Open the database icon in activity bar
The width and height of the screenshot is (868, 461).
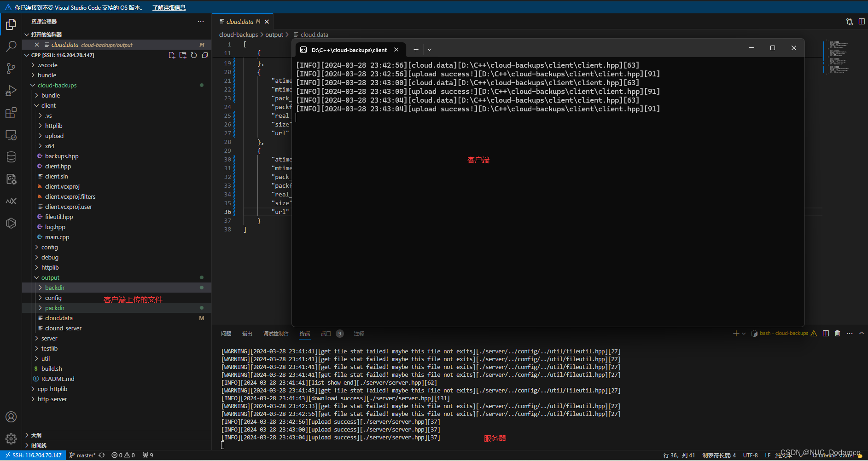(11, 157)
